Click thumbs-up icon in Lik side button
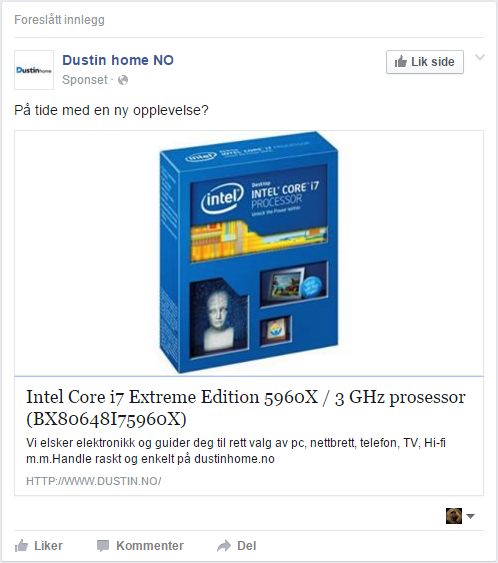This screenshot has height=563, width=498. 401,62
